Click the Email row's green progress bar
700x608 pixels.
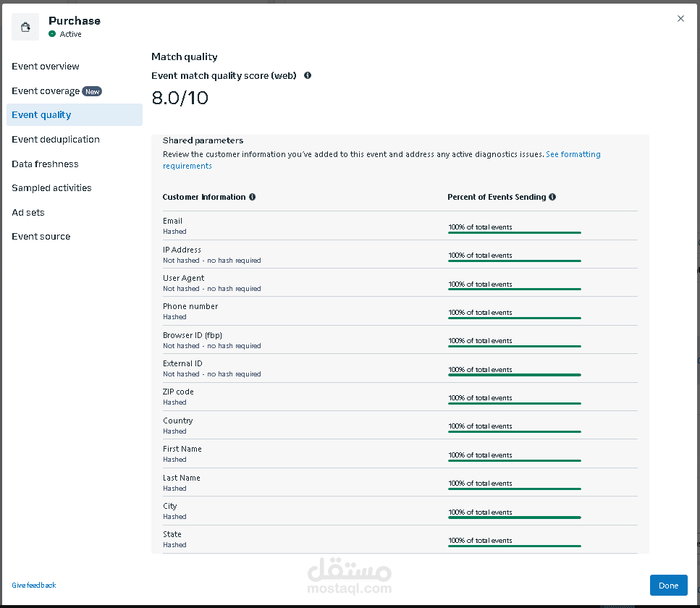coord(514,233)
